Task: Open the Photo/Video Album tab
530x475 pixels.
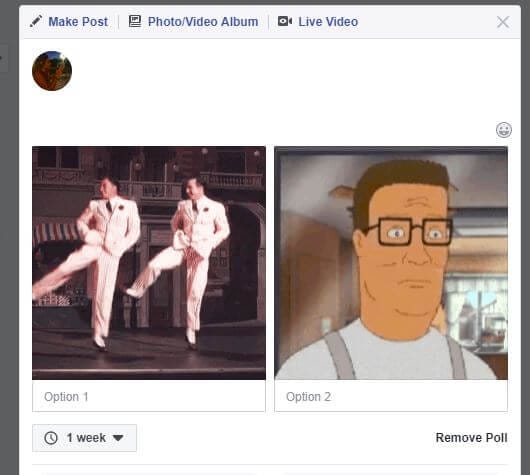Action: click(203, 22)
